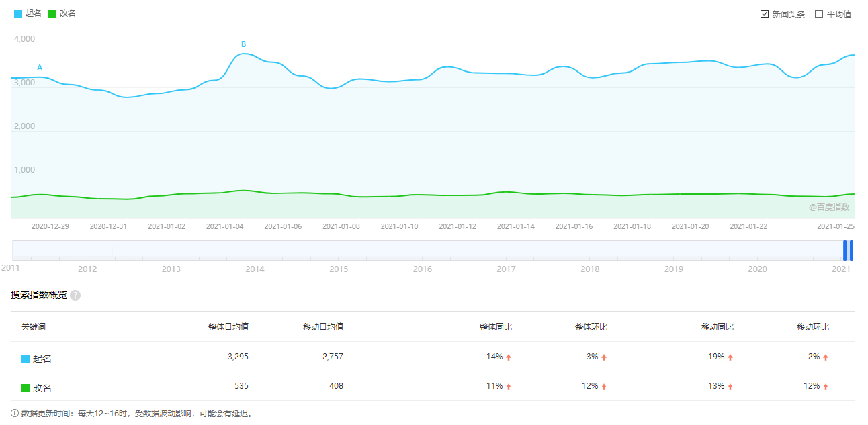
Task: Open the help question mark beside 搜索指数概览
Action: 74,295
